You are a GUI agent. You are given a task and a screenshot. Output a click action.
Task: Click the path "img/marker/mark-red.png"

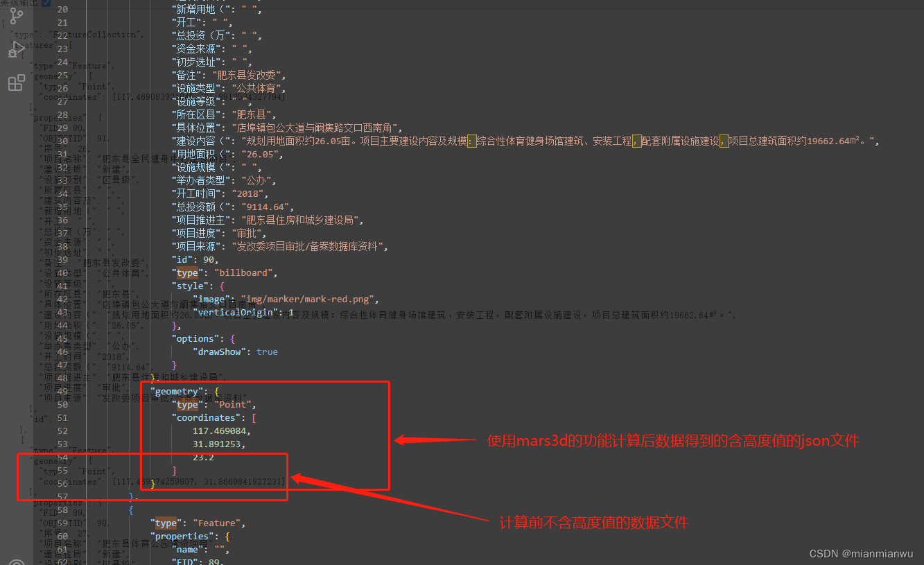tap(306, 299)
